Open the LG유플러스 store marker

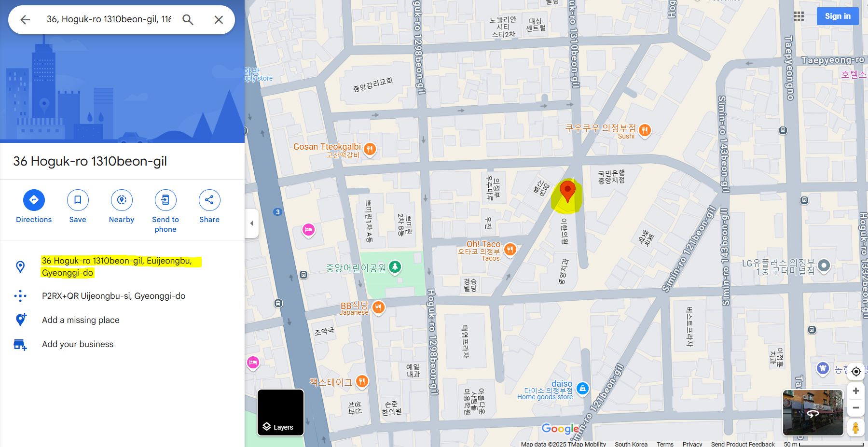click(x=824, y=265)
